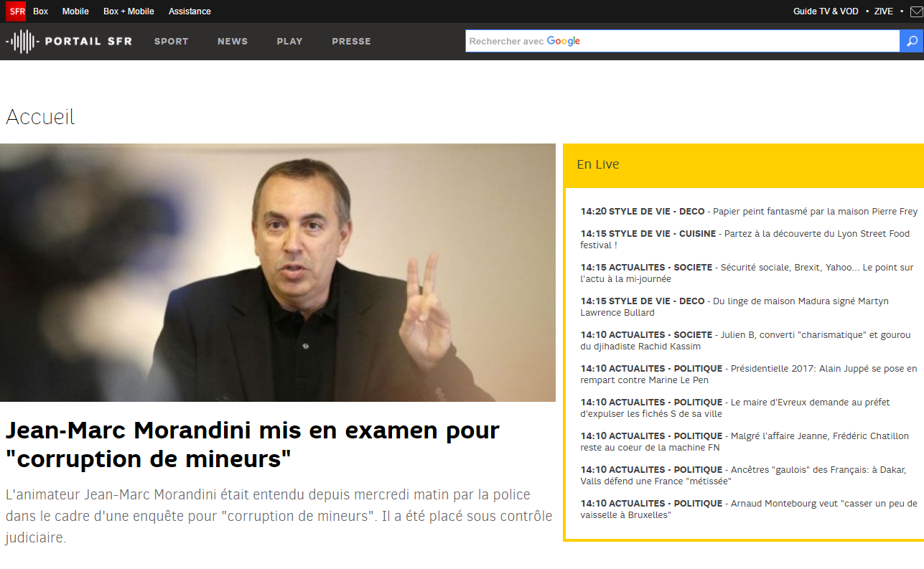Open the ZIVE link
The image size is (924, 569).
pyautogui.click(x=884, y=11)
